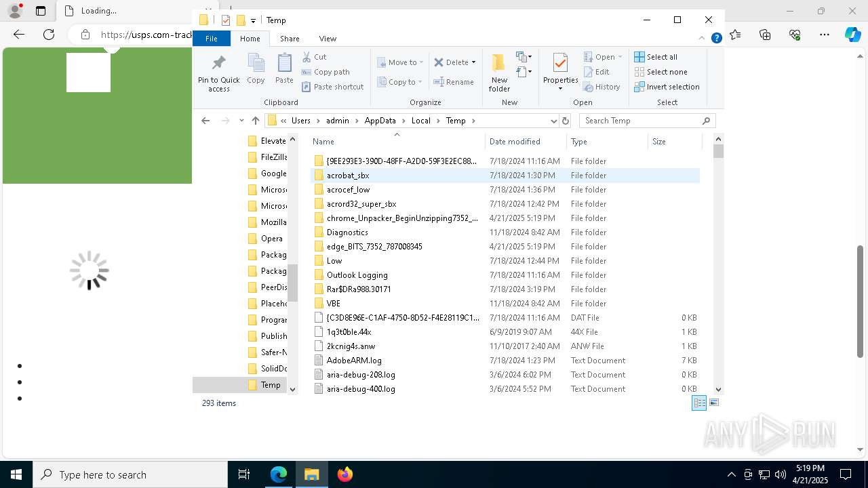Image resolution: width=868 pixels, height=488 pixels.
Task: Click Edit in the Open group
Action: [x=596, y=72]
